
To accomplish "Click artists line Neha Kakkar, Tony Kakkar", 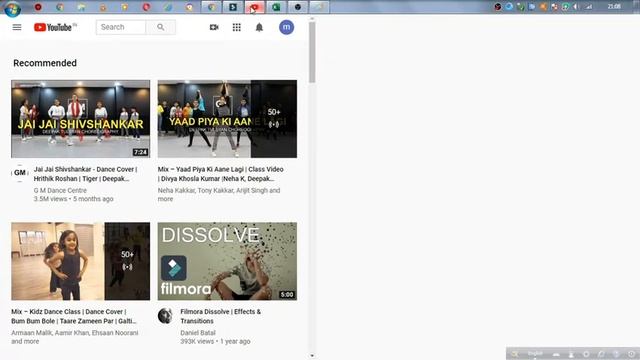I will [x=219, y=195].
